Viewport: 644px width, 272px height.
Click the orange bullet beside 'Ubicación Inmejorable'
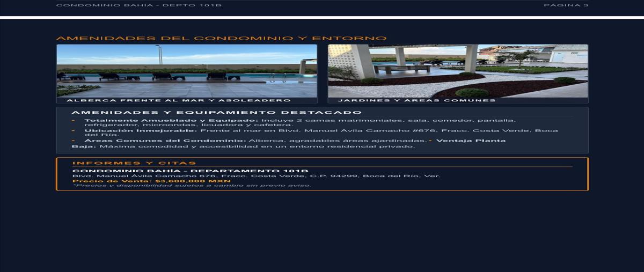(x=74, y=130)
